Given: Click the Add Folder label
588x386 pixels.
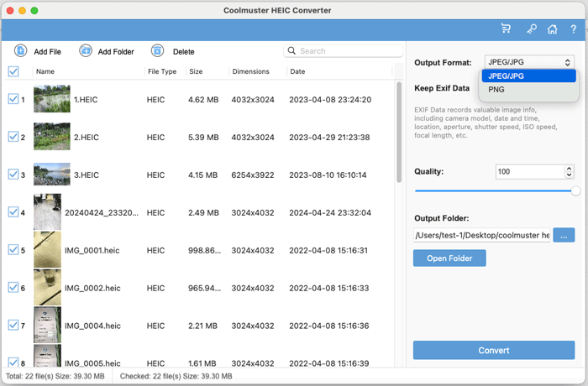Looking at the screenshot, I should [x=116, y=52].
